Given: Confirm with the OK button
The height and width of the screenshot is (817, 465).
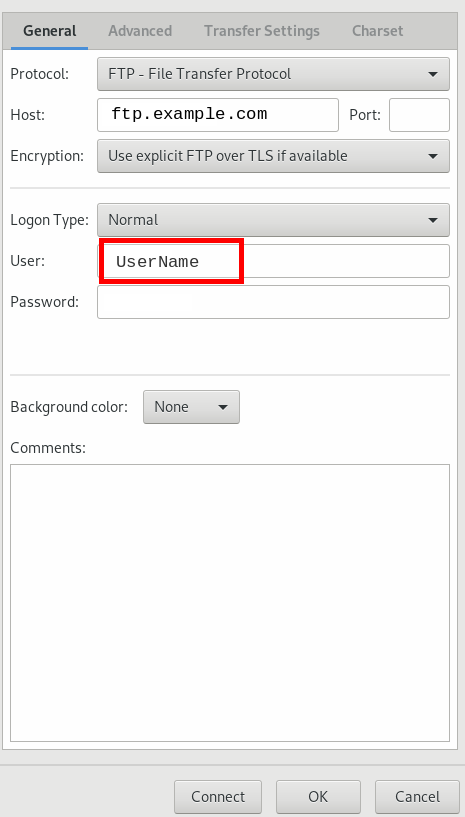Looking at the screenshot, I should (318, 797).
